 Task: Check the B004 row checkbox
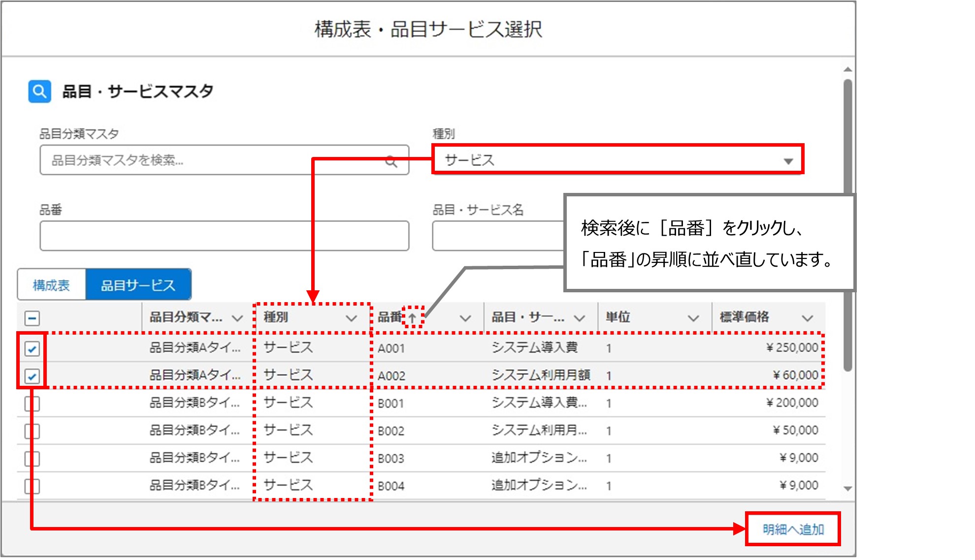[x=32, y=487]
